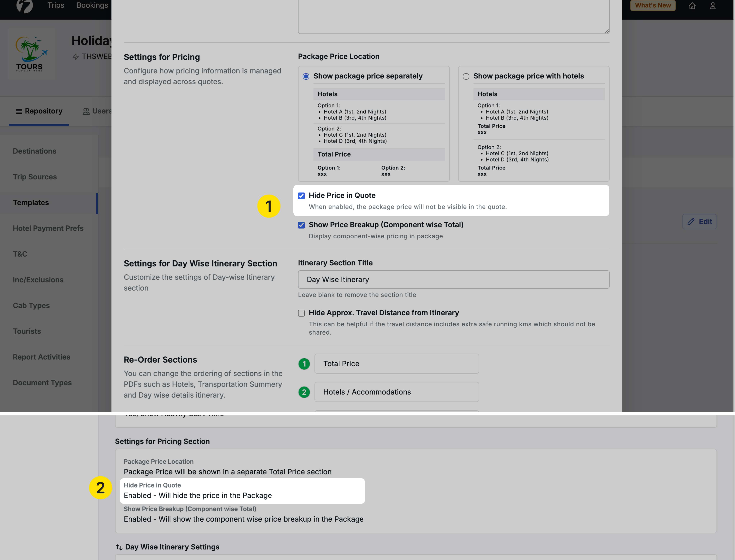
Task: Click green number 2 badge beside Hotels
Action: point(304,392)
